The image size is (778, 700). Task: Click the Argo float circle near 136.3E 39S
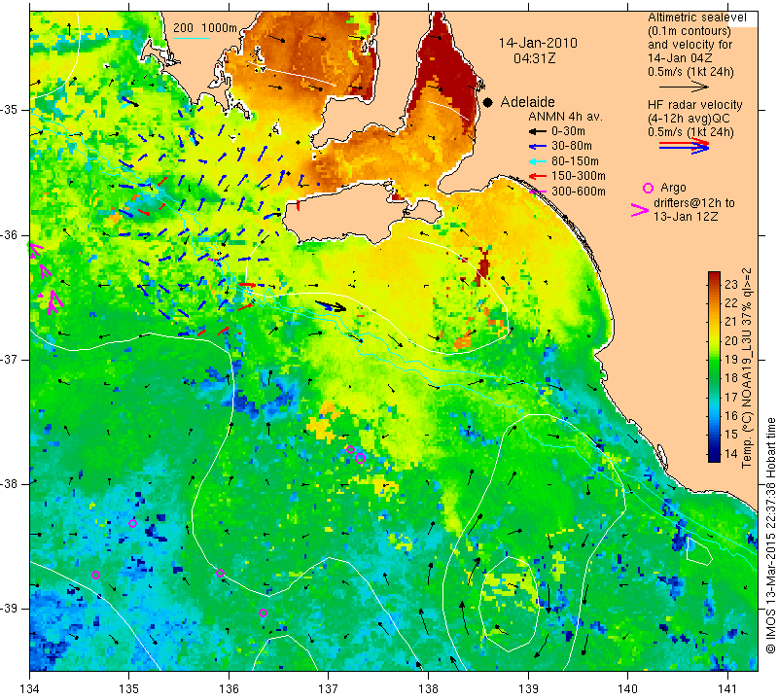coord(263,613)
